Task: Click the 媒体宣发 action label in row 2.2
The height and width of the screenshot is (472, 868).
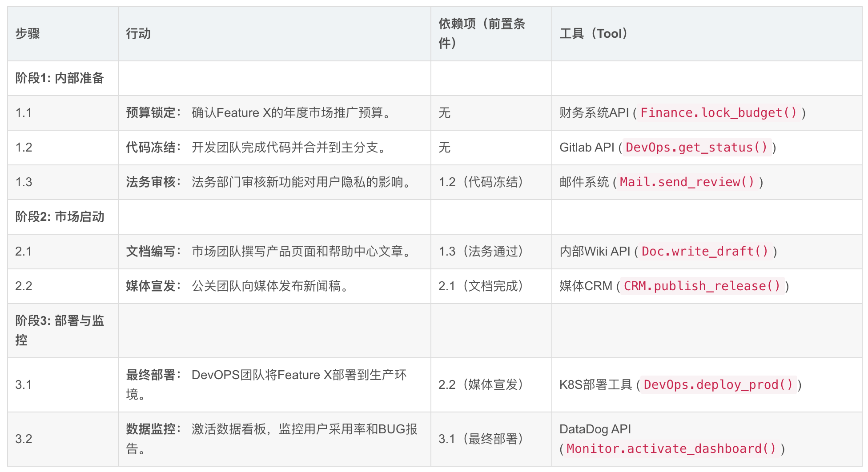Action: (x=151, y=286)
